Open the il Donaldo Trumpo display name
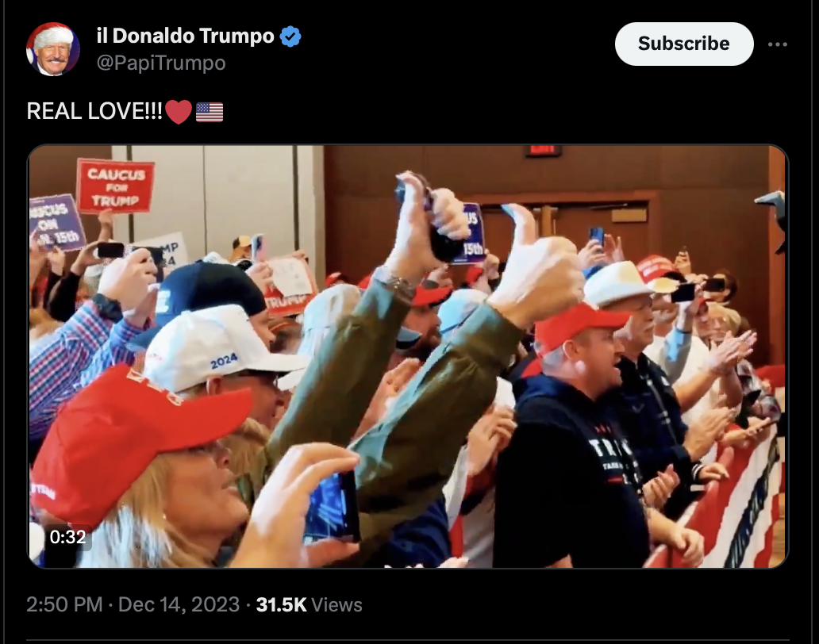The image size is (819, 644). pyautogui.click(x=186, y=36)
